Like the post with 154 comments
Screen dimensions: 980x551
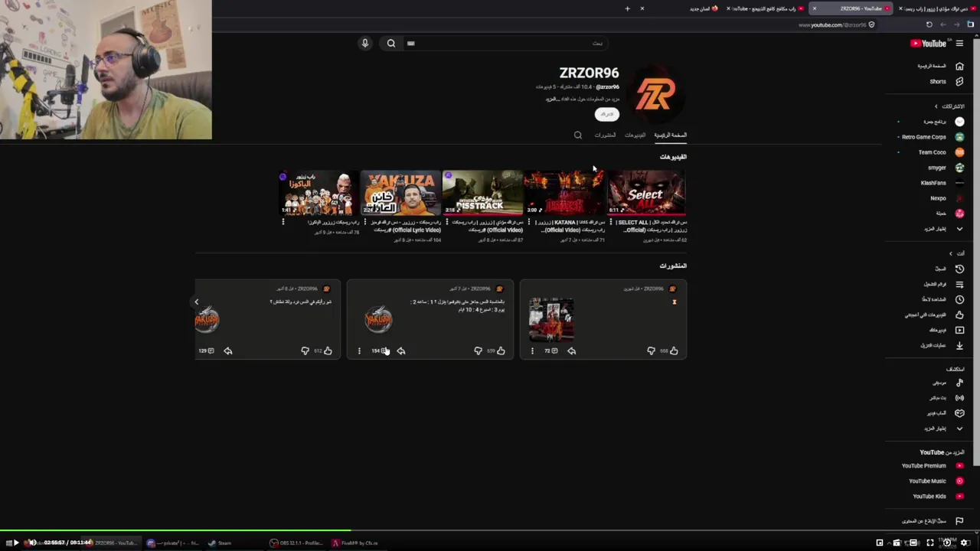click(501, 350)
